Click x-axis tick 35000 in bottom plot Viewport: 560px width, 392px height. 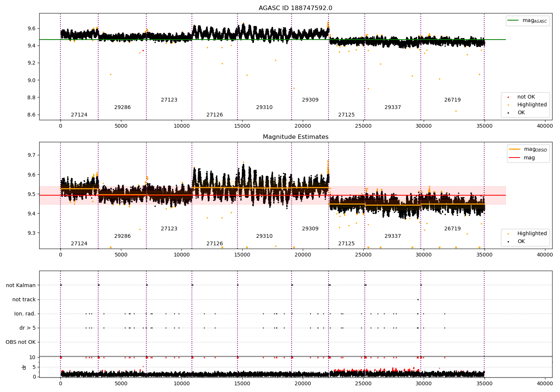coord(484,383)
